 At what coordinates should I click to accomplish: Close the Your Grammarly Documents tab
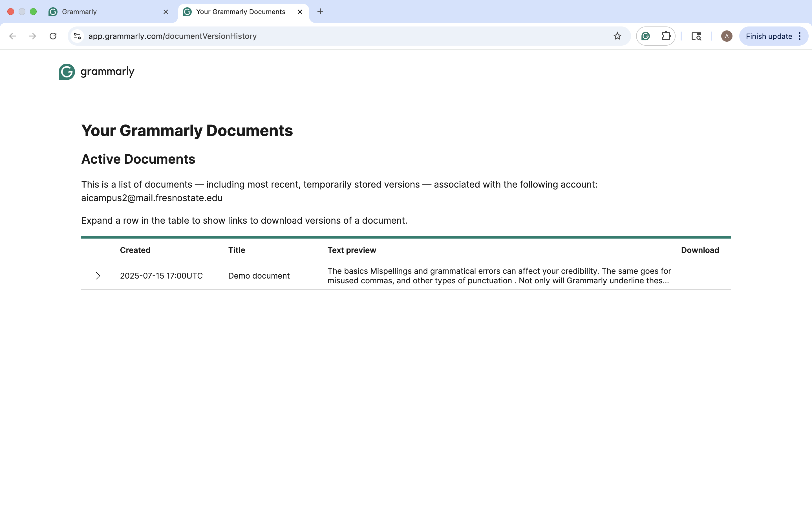coord(300,12)
